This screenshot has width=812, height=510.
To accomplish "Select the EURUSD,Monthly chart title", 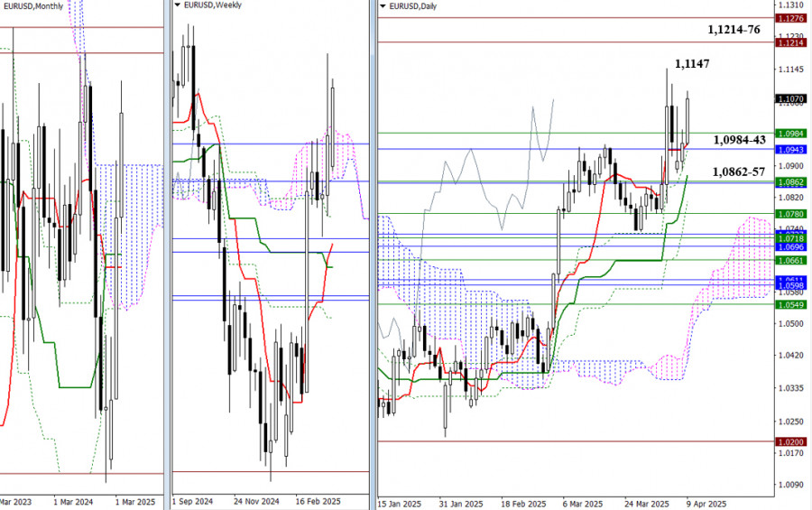I will [32, 6].
